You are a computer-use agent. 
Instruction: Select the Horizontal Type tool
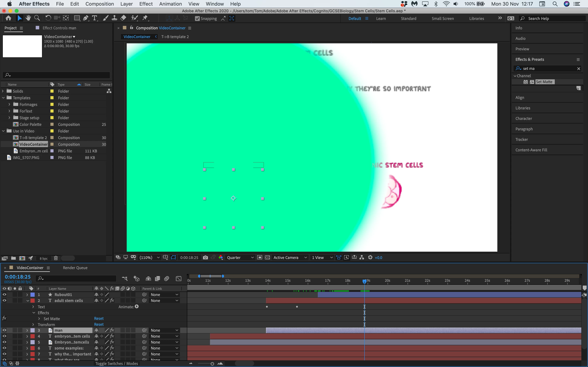94,18
